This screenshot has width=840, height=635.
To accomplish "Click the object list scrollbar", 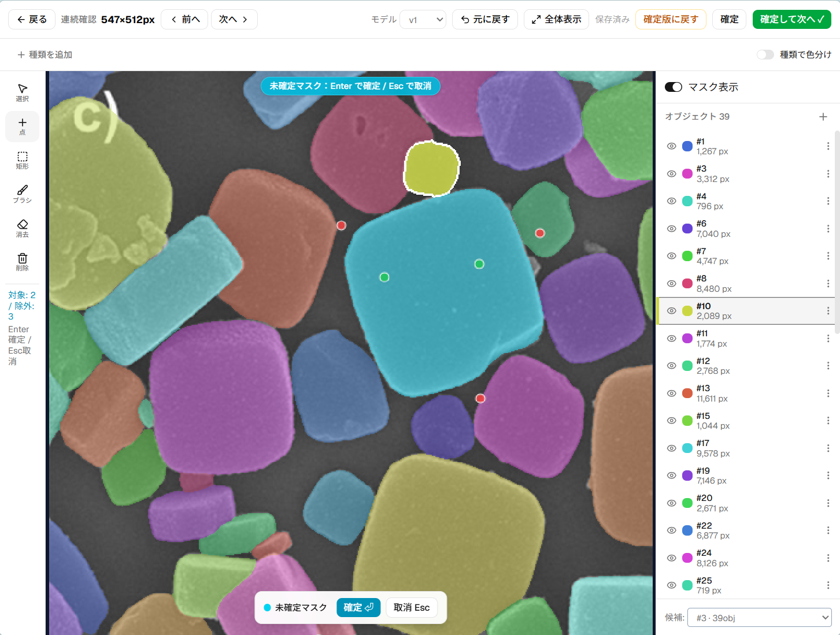I will 837,231.
